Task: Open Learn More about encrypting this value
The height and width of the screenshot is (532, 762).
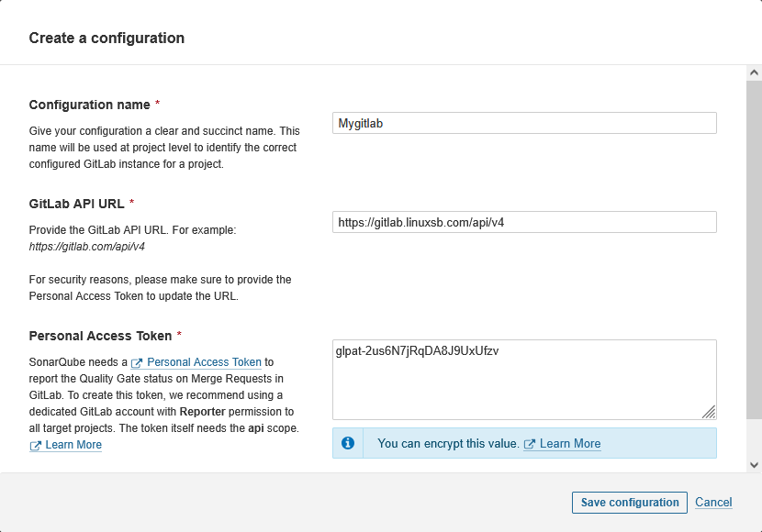Action: tap(570, 444)
